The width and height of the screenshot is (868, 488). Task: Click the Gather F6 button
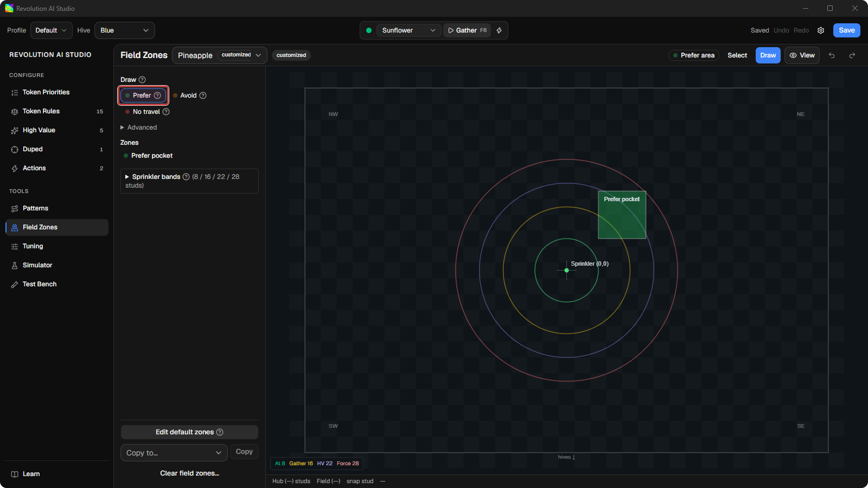(x=467, y=30)
